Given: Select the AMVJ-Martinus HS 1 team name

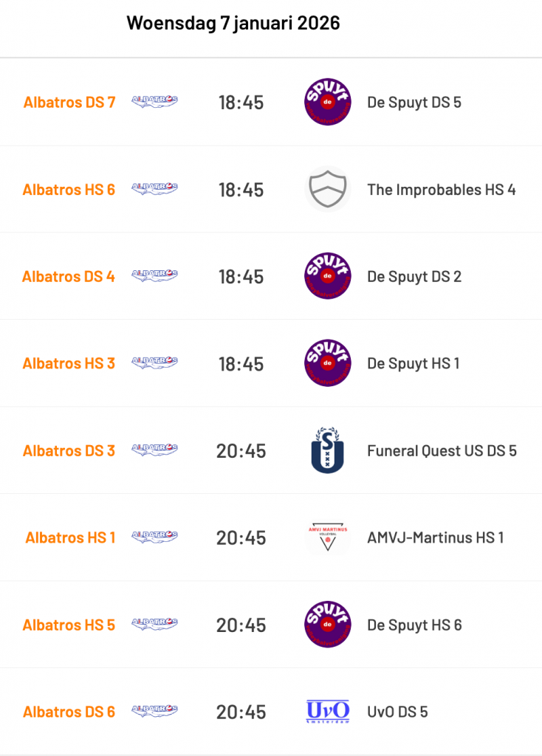Looking at the screenshot, I should point(435,538).
